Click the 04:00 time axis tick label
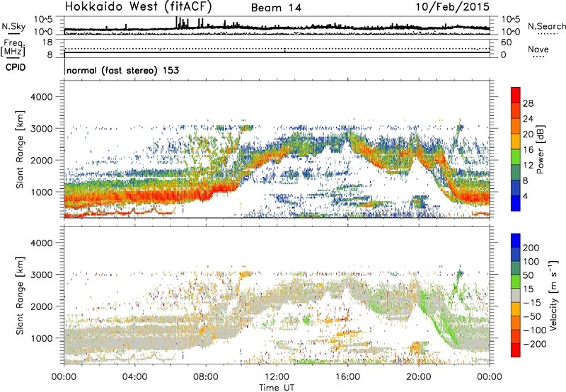This screenshot has height=392, width=566. (134, 377)
